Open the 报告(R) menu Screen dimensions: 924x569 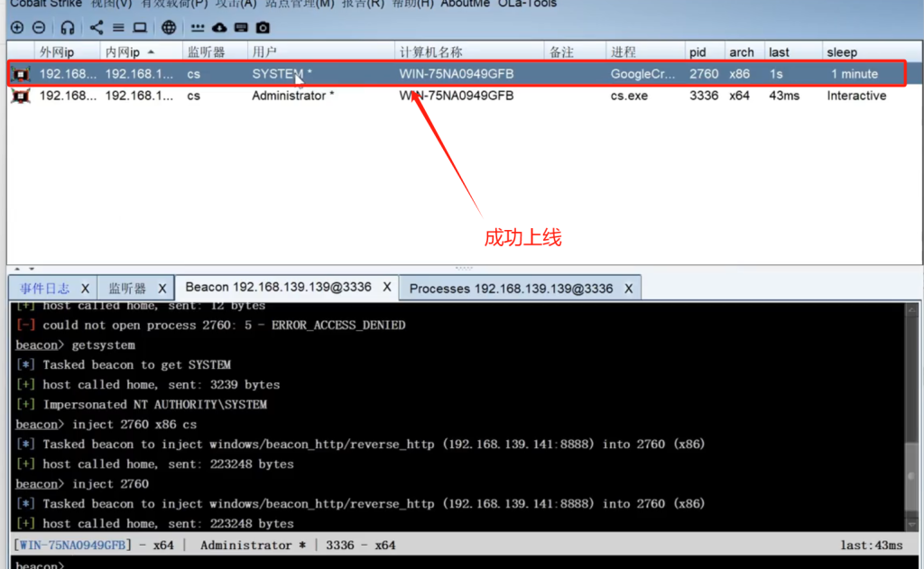tap(363, 4)
